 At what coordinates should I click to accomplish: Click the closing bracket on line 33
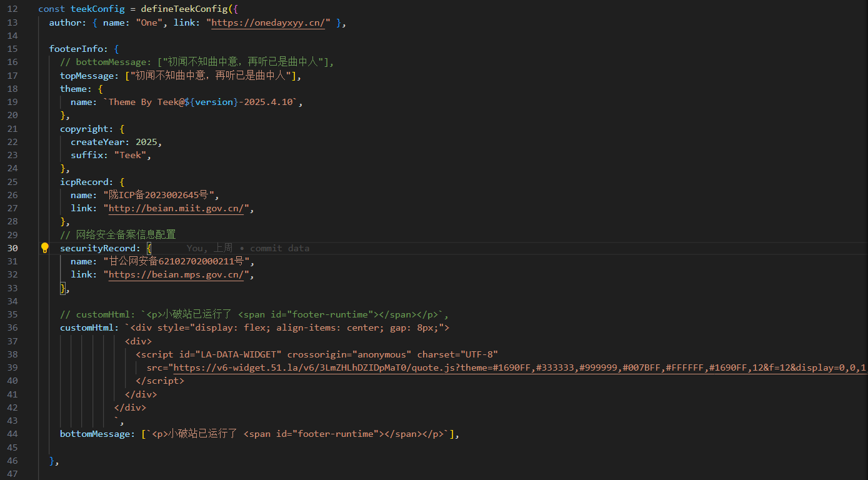point(62,287)
